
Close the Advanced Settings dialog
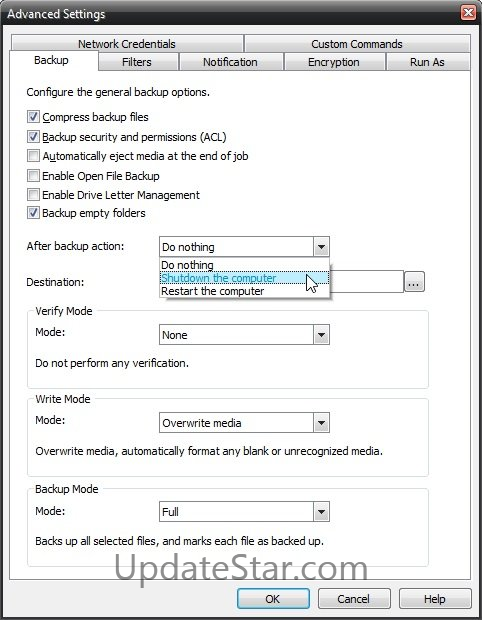point(469,12)
